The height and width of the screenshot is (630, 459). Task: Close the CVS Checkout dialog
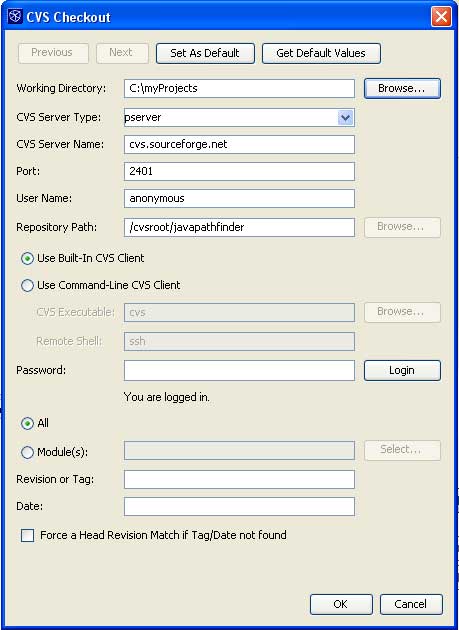441,17
